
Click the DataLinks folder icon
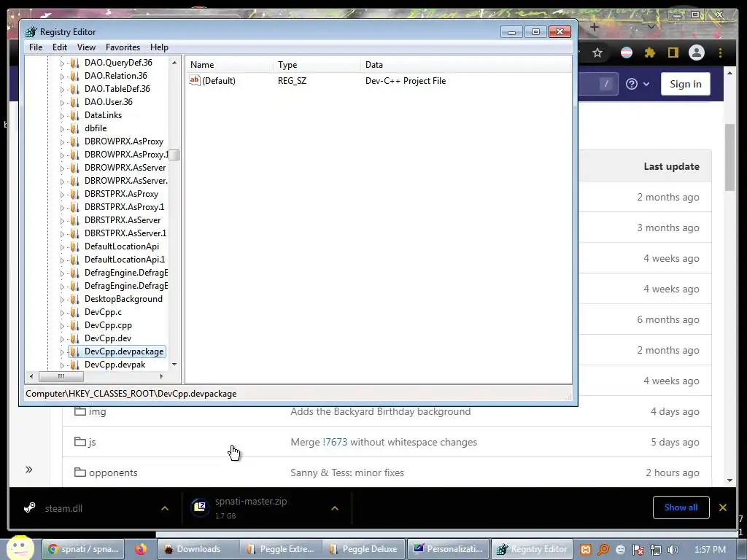pyautogui.click(x=74, y=115)
